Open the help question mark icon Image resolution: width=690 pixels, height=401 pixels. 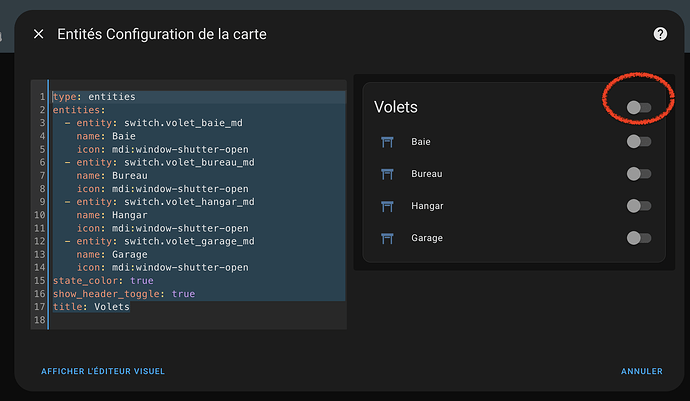coord(660,34)
